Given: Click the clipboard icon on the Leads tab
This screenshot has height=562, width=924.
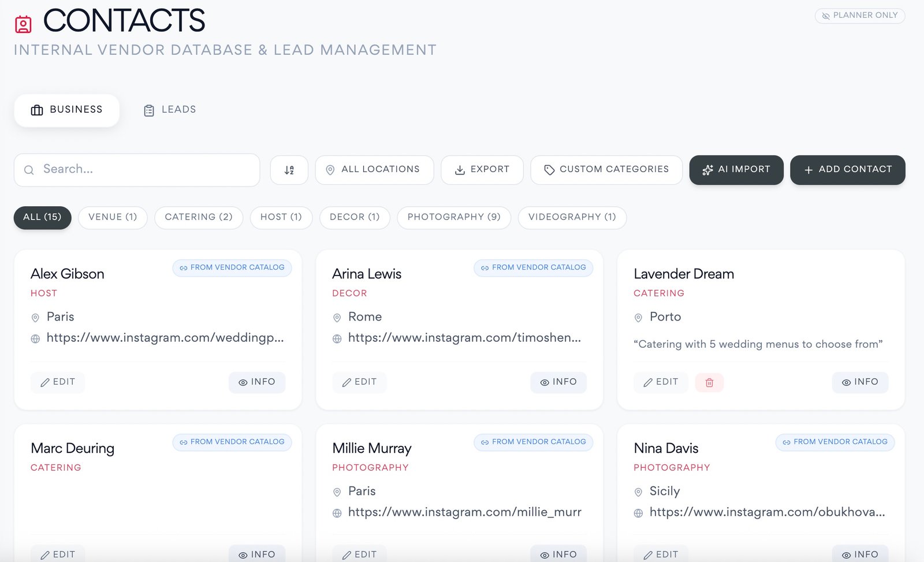Looking at the screenshot, I should click(149, 110).
